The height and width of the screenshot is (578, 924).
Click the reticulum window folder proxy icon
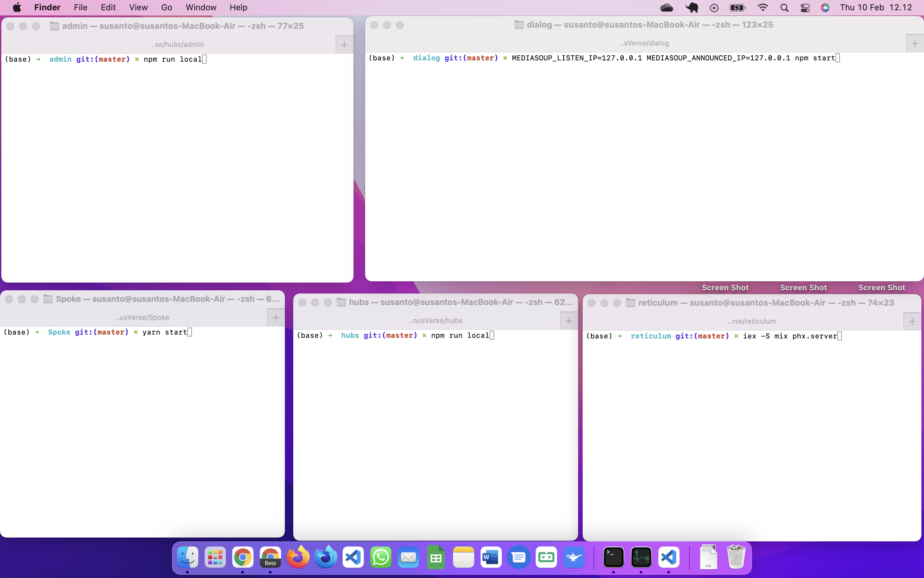tap(631, 303)
